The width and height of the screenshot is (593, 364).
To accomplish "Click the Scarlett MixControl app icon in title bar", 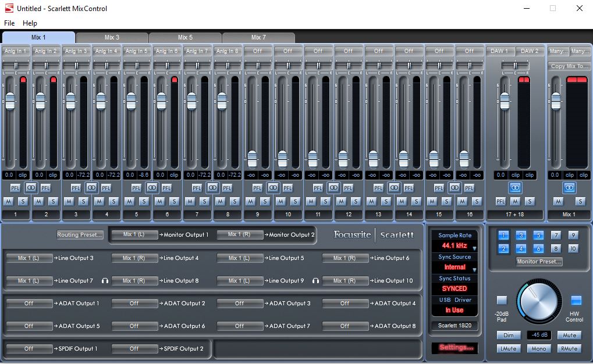I will 9,8.
